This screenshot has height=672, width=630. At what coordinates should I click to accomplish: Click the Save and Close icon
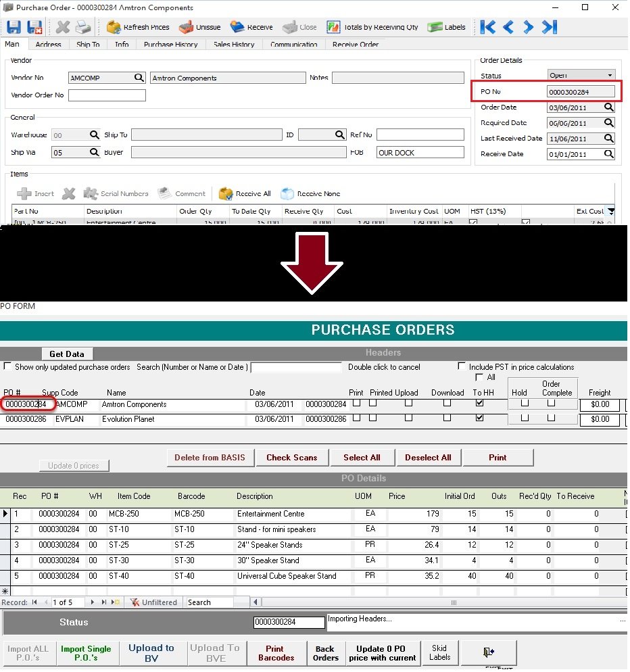click(34, 28)
